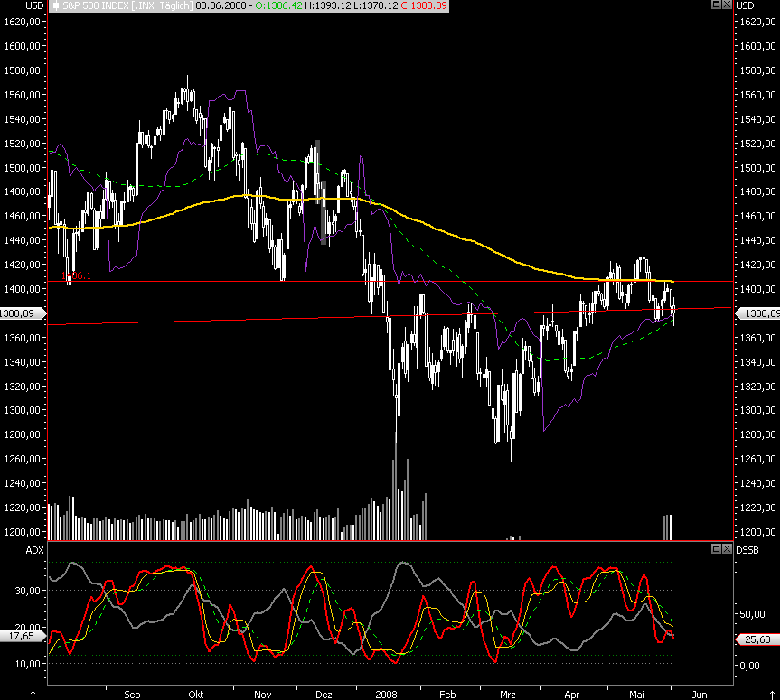Click the Sep label on time axis
The image size is (780, 700).
(132, 695)
